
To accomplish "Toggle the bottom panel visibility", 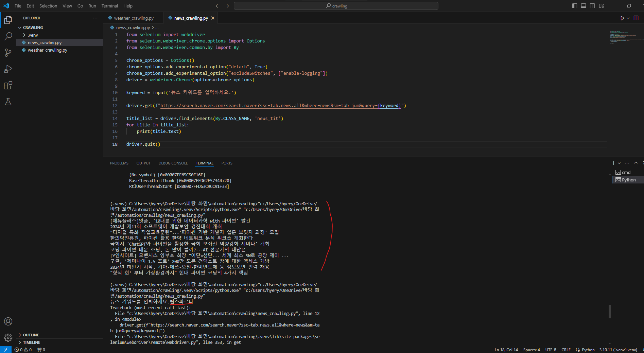I will pos(584,6).
